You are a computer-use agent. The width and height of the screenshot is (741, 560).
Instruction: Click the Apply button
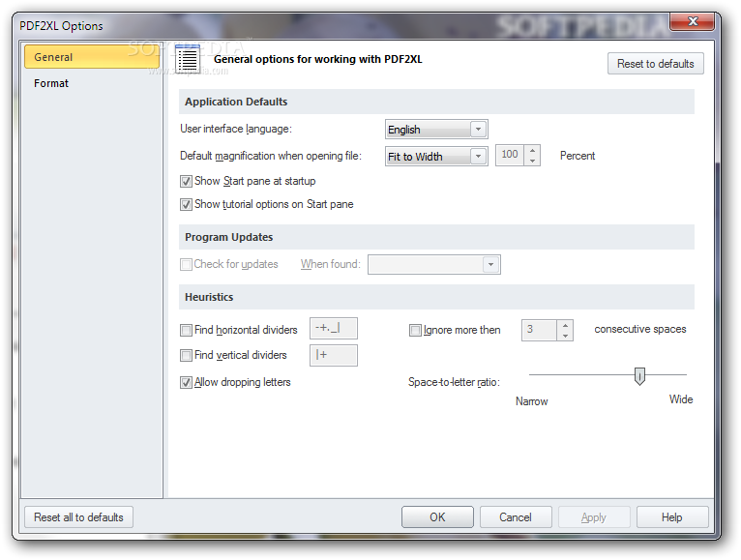pyautogui.click(x=594, y=517)
